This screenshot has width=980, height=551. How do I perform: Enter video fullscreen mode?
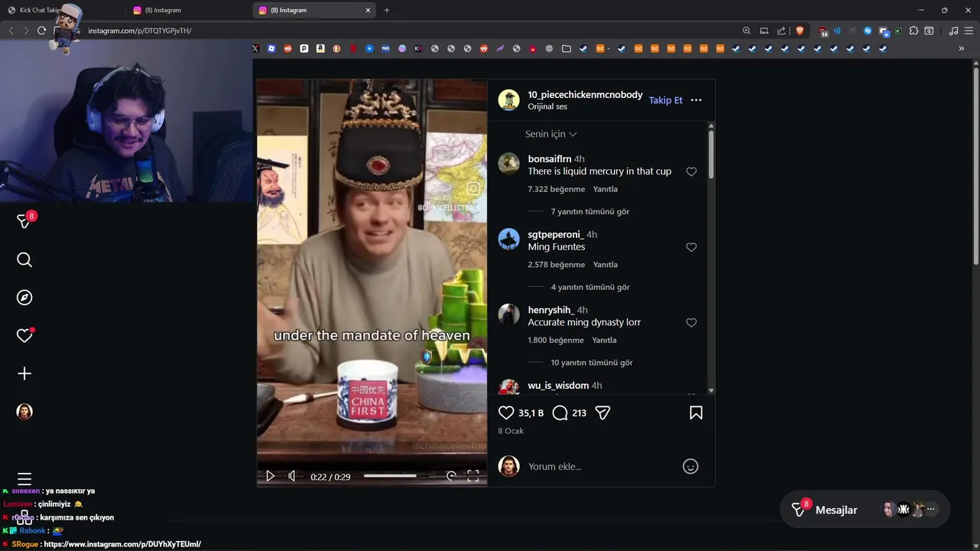[473, 476]
